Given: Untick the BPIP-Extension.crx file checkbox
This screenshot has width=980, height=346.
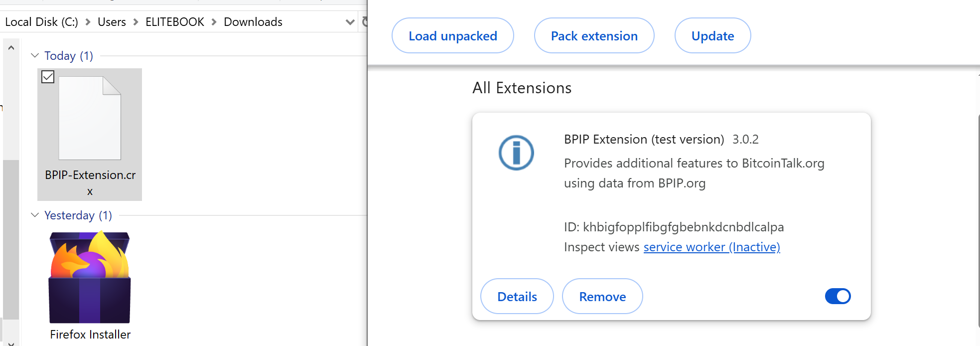Looking at the screenshot, I should click(48, 77).
